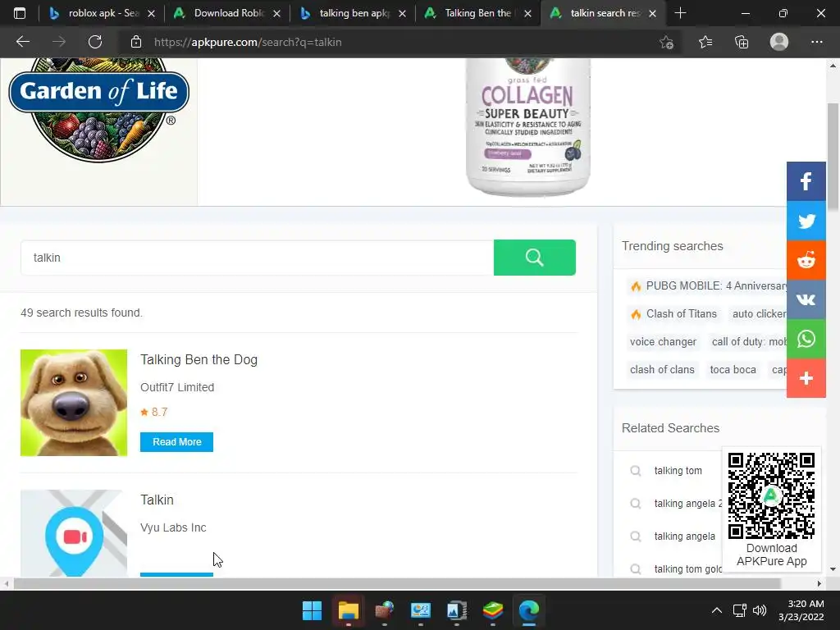Open BlueStacks from the taskbar
This screenshot has height=630, width=840.
(493, 610)
